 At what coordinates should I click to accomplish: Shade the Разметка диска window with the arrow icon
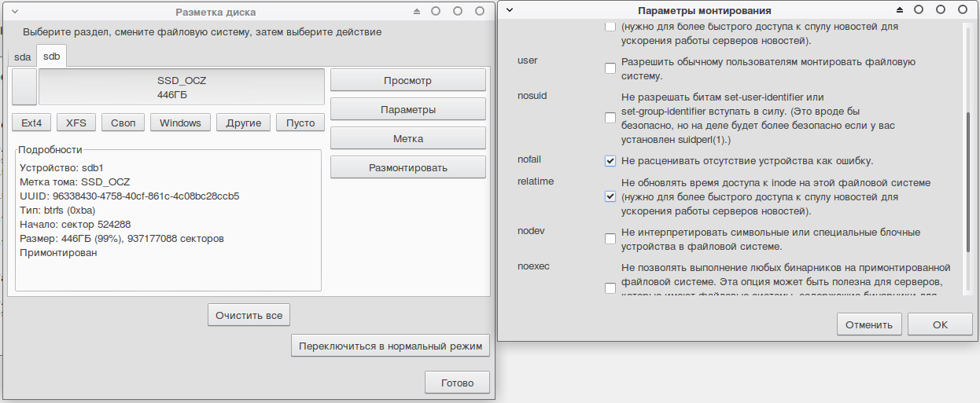417,12
